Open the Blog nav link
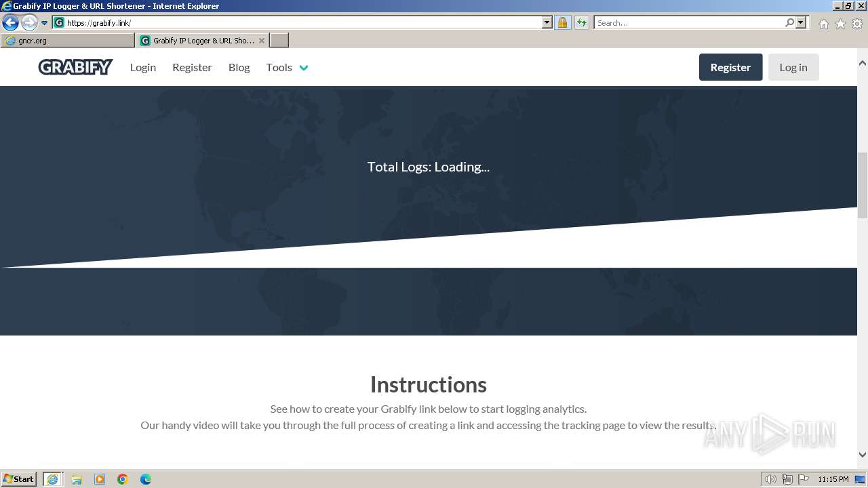 [239, 67]
